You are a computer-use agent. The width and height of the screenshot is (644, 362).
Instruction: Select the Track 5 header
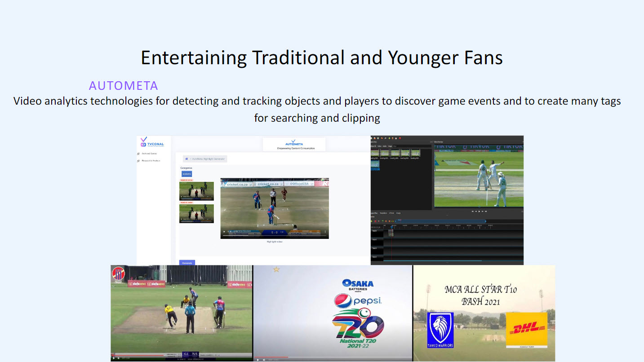click(377, 234)
